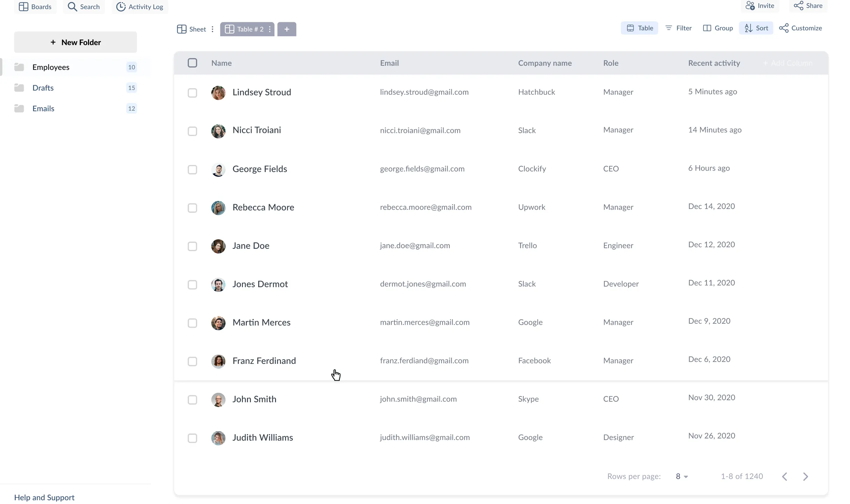Viewport: 850px width, 504px height.
Task: Click the Search magnifier icon
Action: point(72,7)
